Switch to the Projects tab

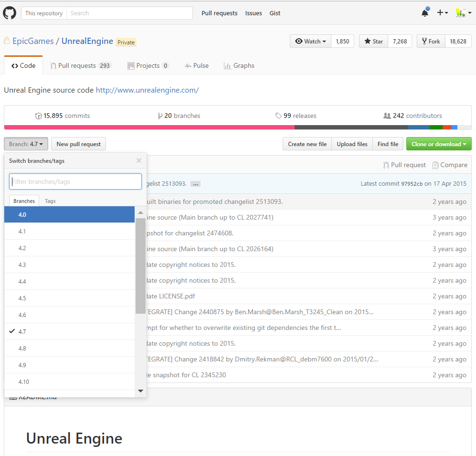click(148, 65)
